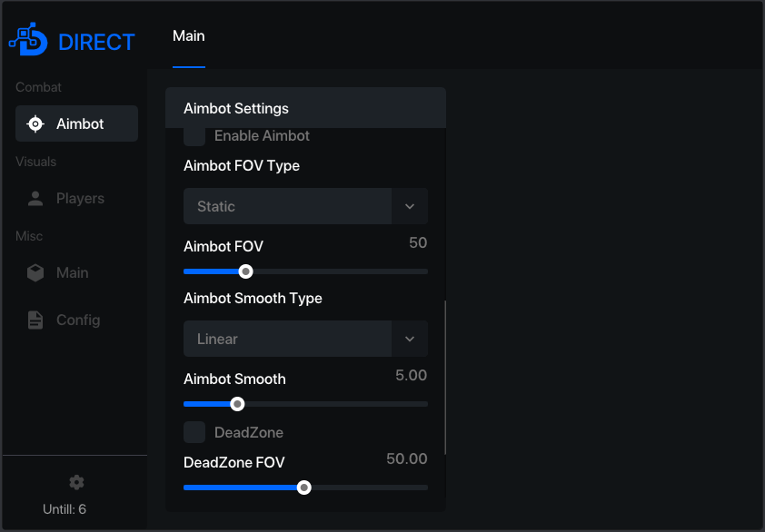Select the Aimbot crosshair icon
The height and width of the screenshot is (532, 765).
click(x=35, y=123)
